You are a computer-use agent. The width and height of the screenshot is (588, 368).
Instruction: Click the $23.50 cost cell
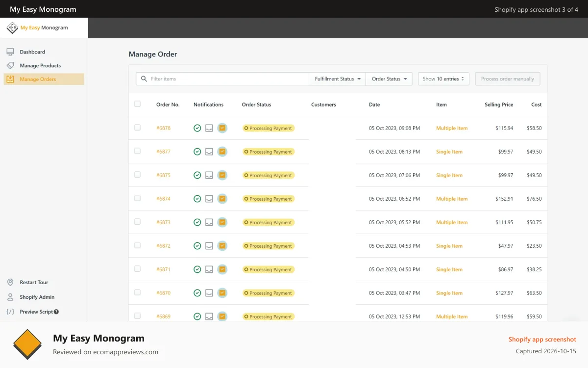pyautogui.click(x=534, y=246)
